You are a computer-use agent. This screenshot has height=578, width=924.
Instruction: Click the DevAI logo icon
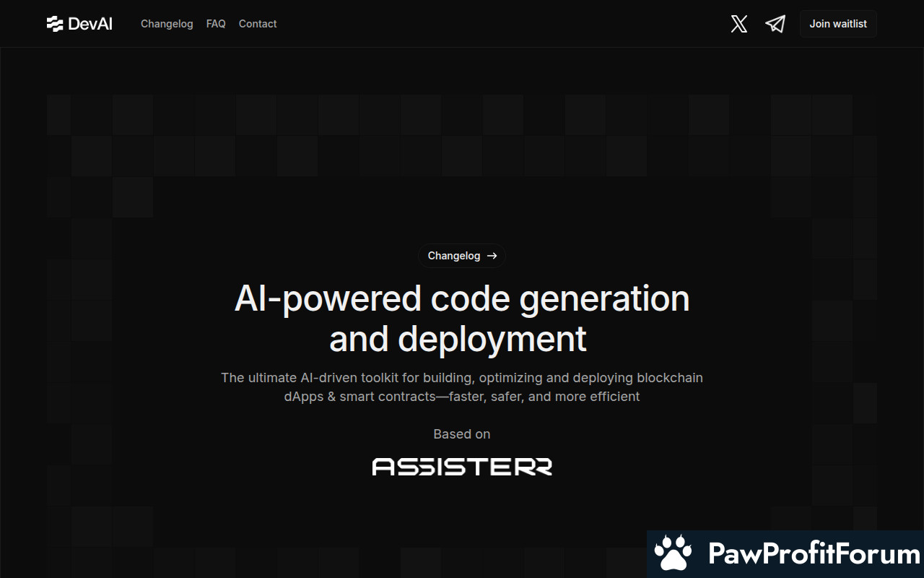[55, 24]
